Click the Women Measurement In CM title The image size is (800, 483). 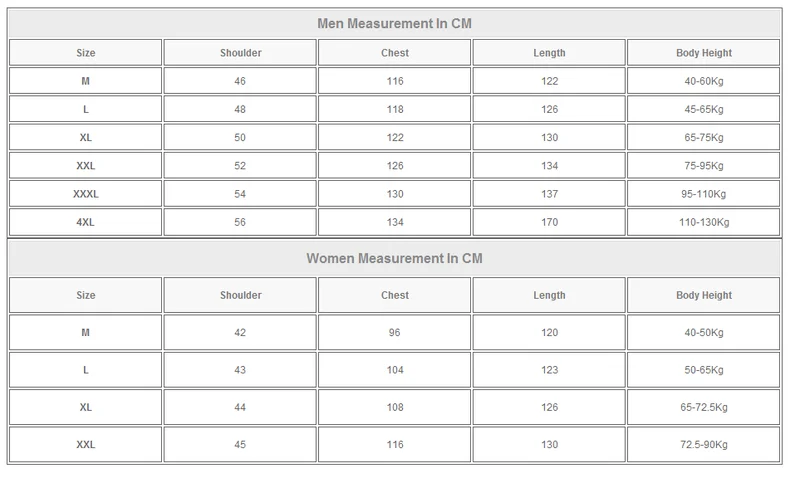[394, 258]
